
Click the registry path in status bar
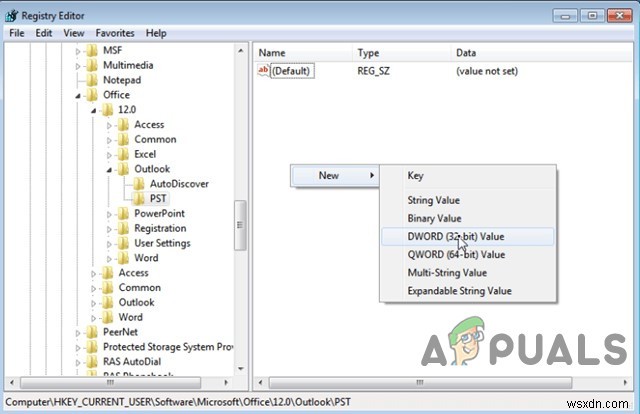click(x=178, y=402)
